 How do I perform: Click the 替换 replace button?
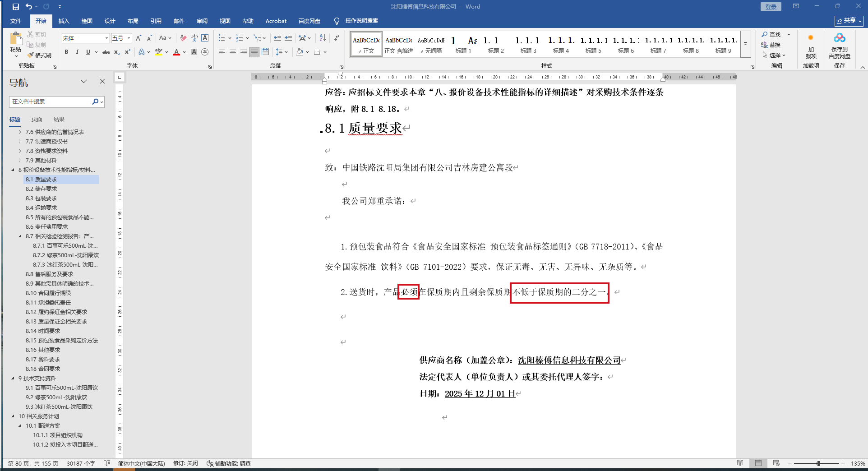[x=771, y=45]
